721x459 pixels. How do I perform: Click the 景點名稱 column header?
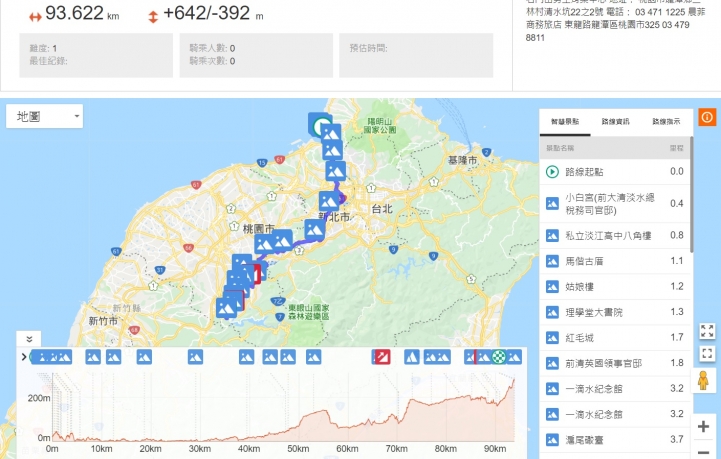560,148
